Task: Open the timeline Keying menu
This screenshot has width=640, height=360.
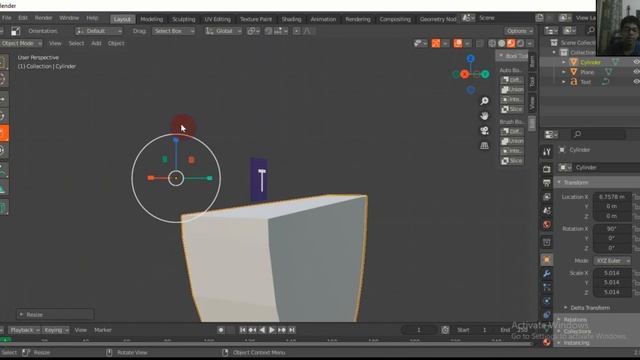Action: [56, 330]
